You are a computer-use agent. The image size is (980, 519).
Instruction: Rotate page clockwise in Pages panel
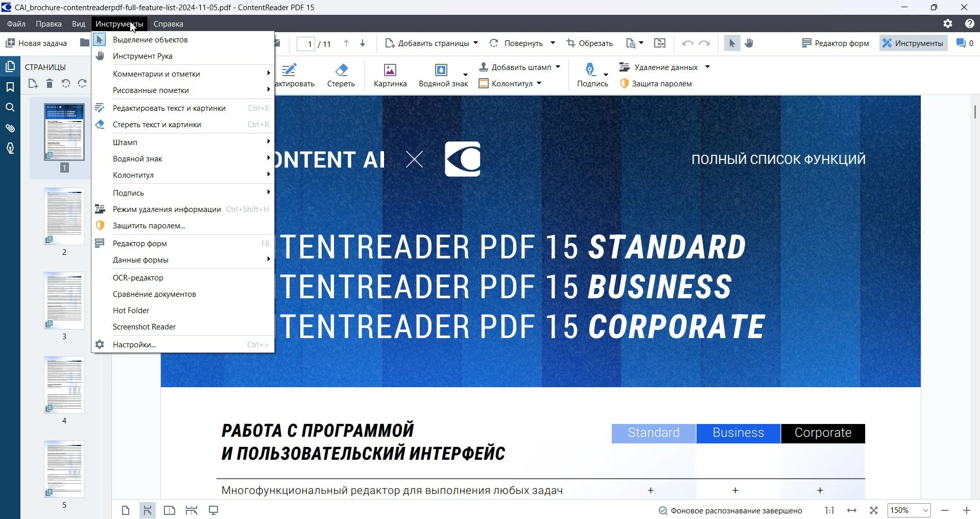82,83
